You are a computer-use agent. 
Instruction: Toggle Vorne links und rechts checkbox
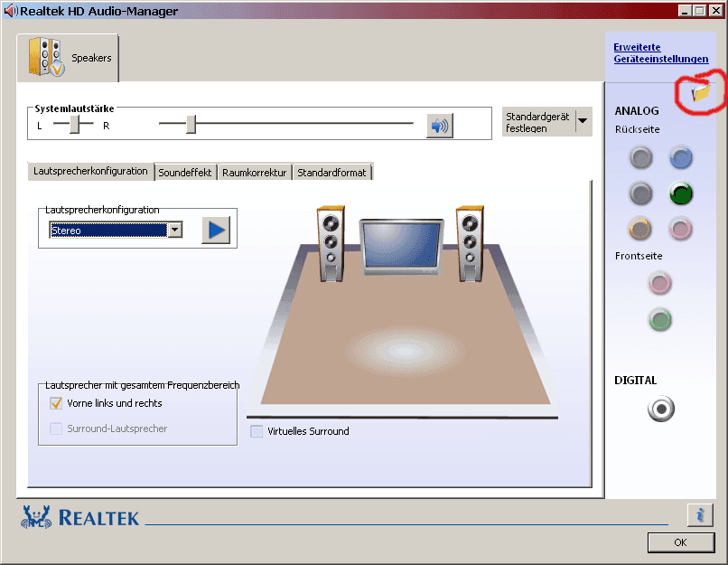pos(56,403)
